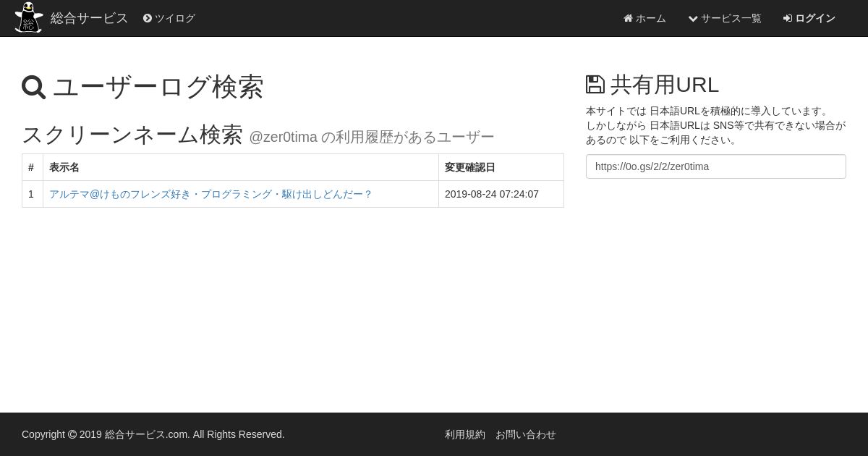The image size is (868, 456).
Task: Click the date cell 2019-08-24 07:24:07
Action: [x=501, y=194]
